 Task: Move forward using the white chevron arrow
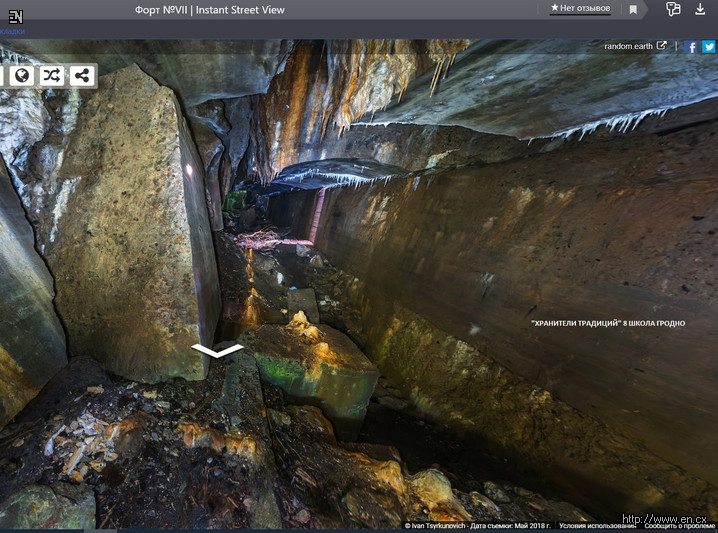pyautogui.click(x=217, y=350)
